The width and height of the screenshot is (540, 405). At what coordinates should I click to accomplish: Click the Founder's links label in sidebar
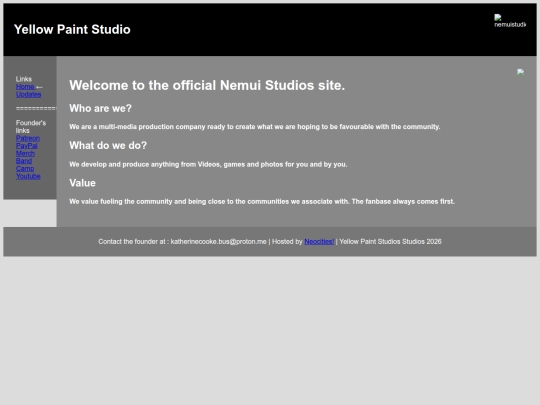point(31,127)
